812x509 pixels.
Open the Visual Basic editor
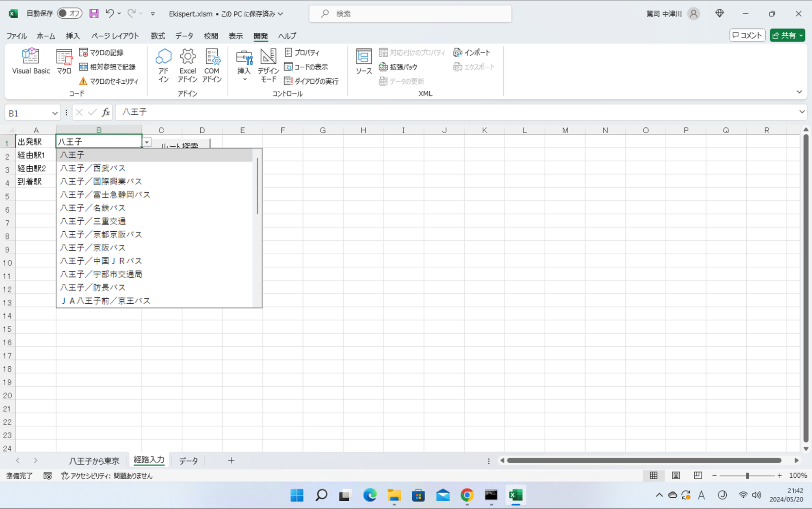[30, 61]
